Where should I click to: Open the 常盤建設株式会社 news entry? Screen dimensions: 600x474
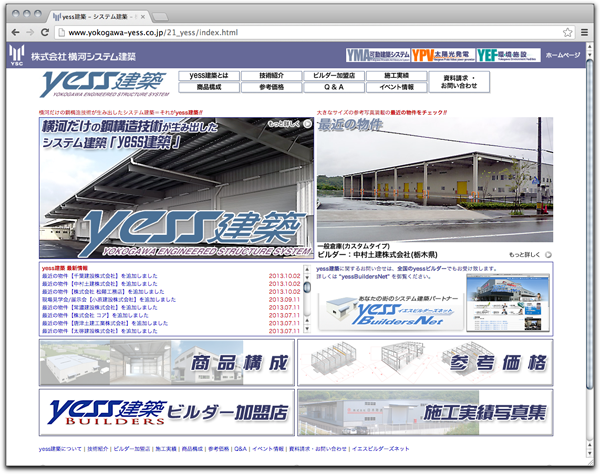click(99, 308)
